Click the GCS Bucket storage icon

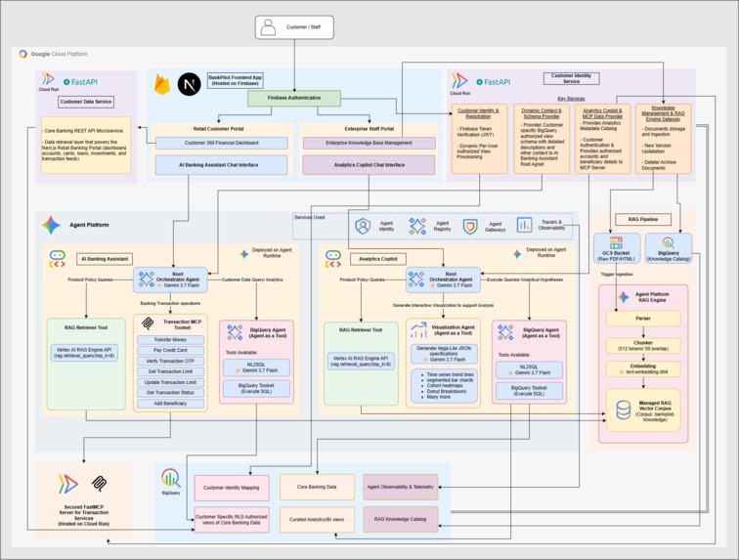[616, 242]
